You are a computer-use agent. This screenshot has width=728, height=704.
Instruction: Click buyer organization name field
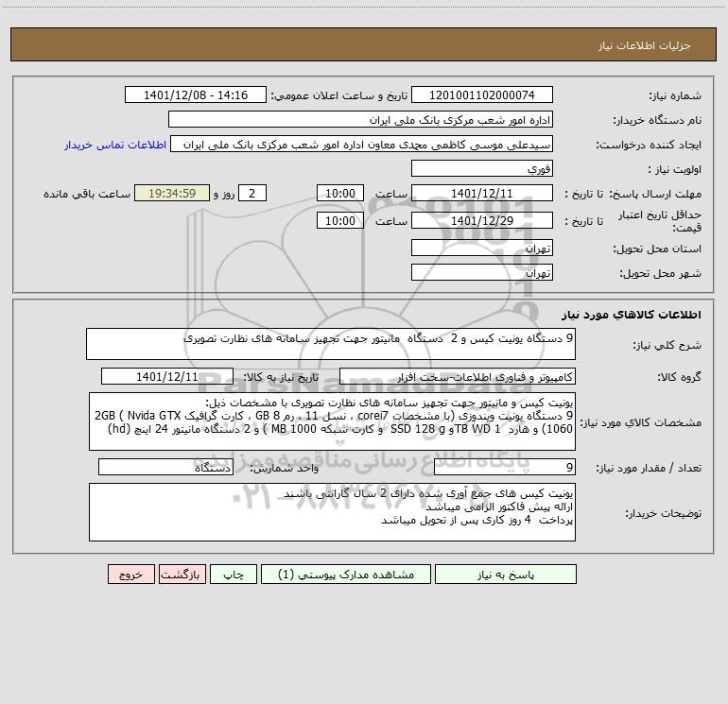[x=360, y=119]
